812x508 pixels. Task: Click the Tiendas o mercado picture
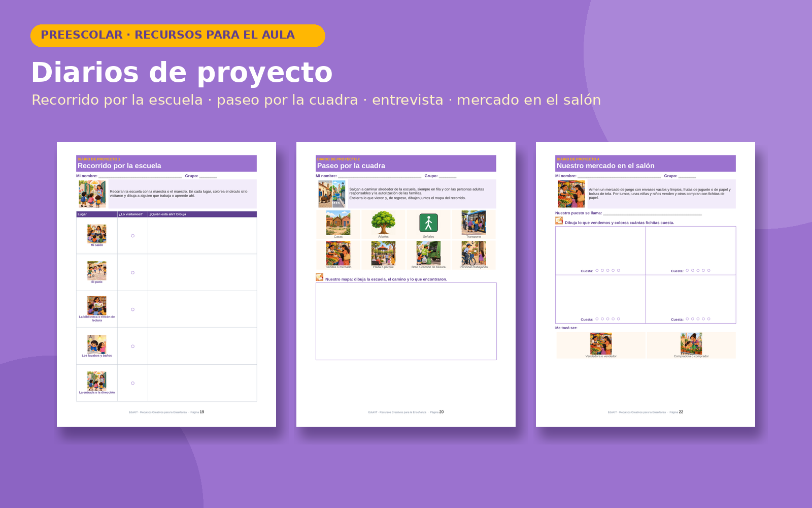pyautogui.click(x=338, y=253)
